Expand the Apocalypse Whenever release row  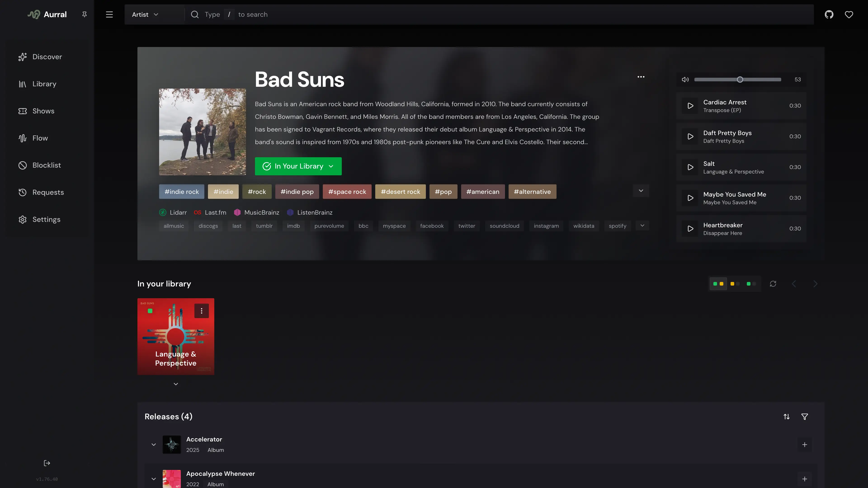click(154, 479)
